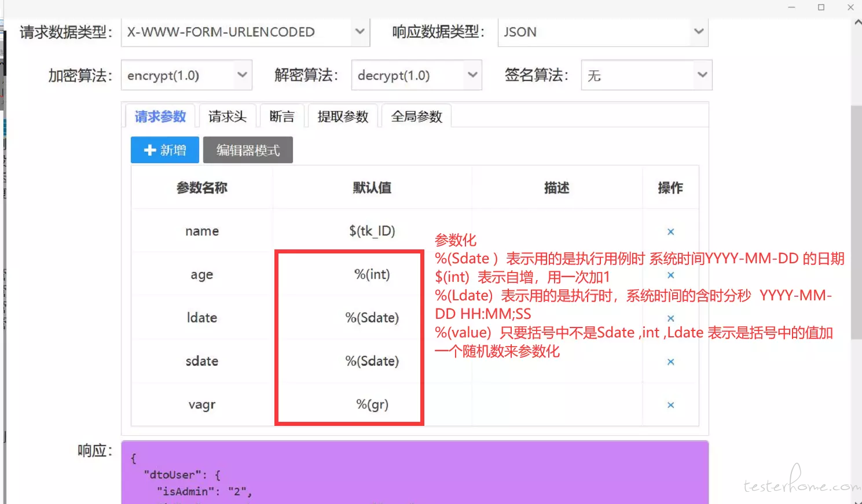Switch to the 请求参数 tab
Image resolution: width=862 pixels, height=504 pixels.
coord(160,116)
